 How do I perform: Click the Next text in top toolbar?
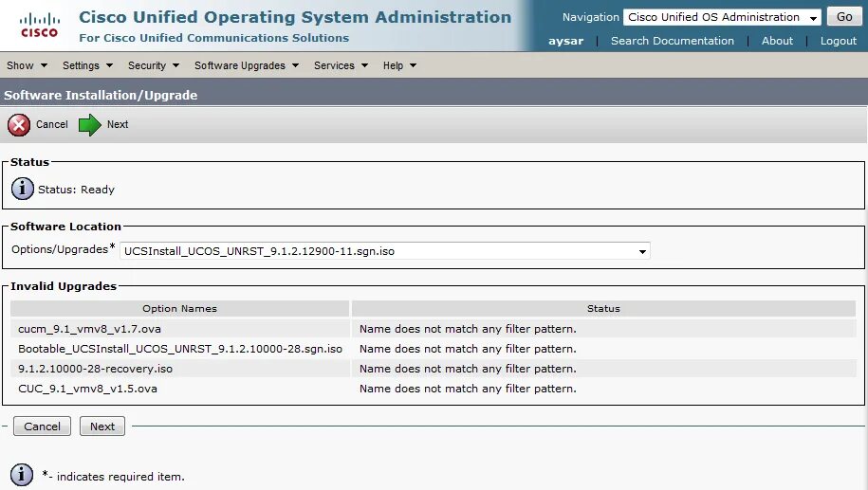point(118,124)
